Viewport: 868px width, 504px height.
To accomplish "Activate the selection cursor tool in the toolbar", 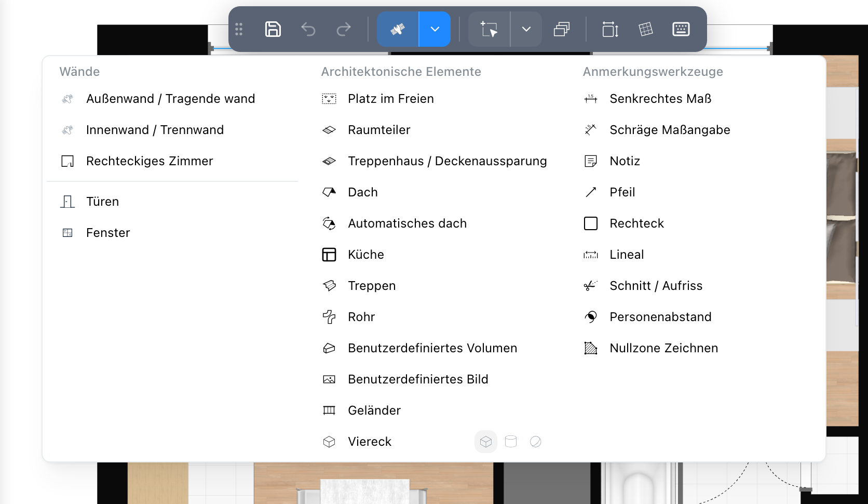I will [x=489, y=29].
